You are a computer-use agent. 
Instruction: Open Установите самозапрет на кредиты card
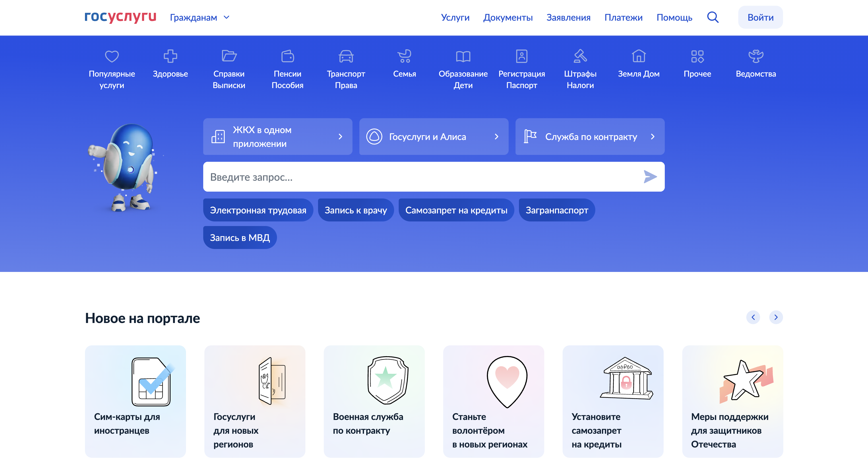(x=613, y=401)
